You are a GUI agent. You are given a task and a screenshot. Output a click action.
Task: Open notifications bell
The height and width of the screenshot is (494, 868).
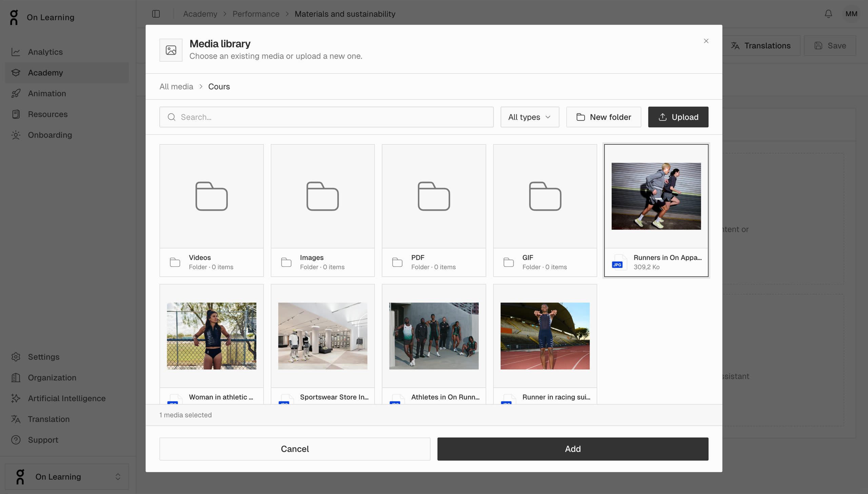[x=828, y=14]
